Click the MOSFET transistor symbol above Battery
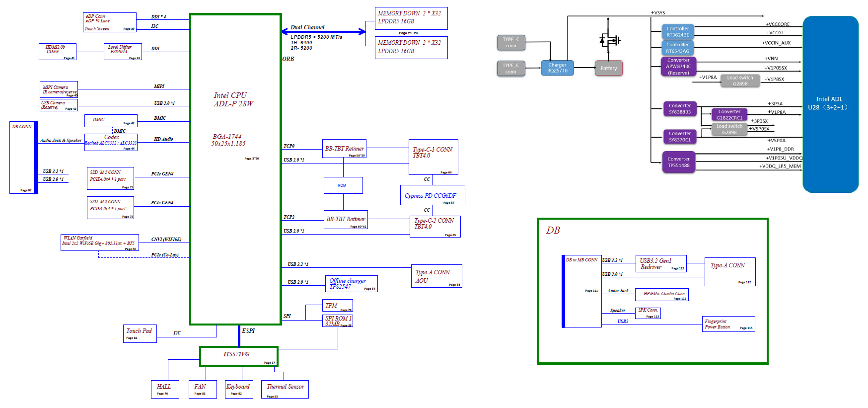Viewport: 868px width, 408px height. (609, 40)
